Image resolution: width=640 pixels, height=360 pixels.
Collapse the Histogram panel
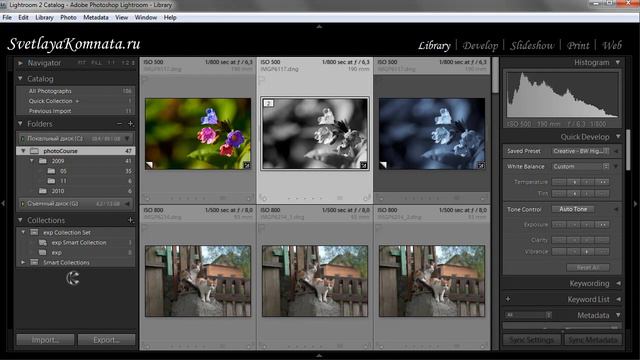pos(618,62)
